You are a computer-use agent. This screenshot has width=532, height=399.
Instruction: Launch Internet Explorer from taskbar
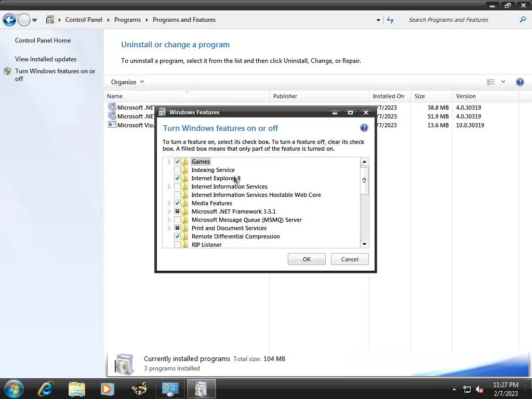46,389
